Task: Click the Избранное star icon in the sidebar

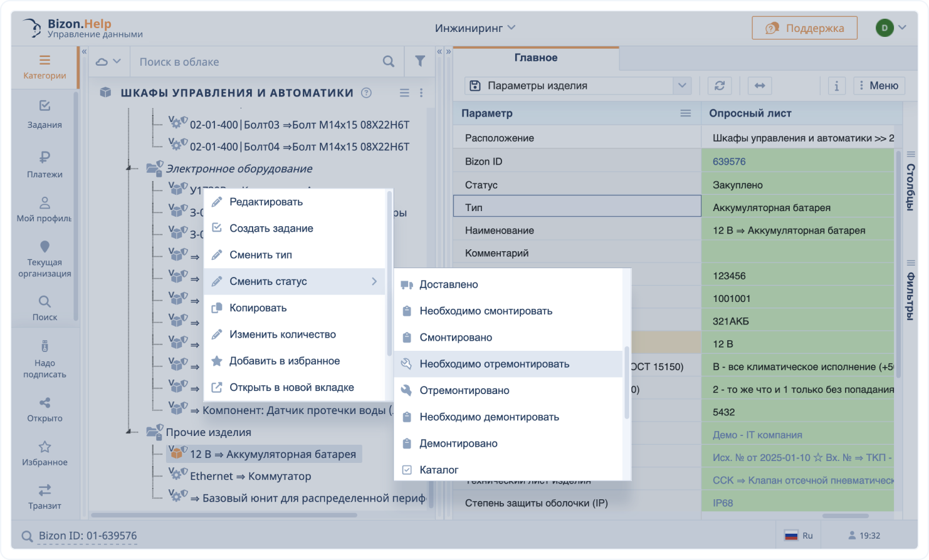Action: [x=45, y=448]
